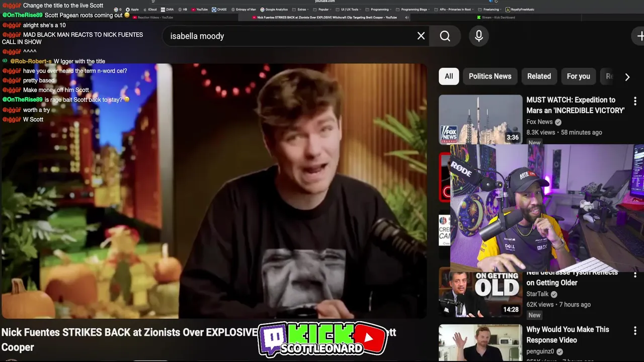Open options menu for penguinz0 Response Video
This screenshot has height=362, width=644.
point(635,330)
